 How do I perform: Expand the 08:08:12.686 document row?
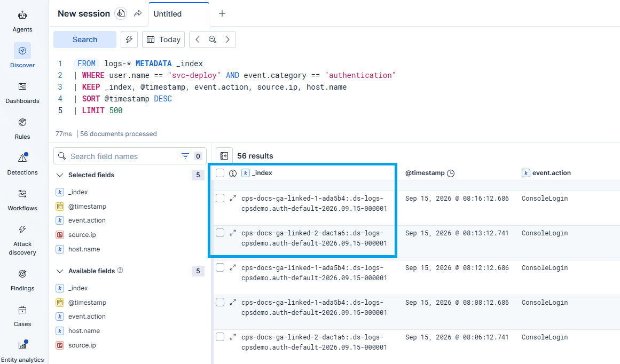[x=233, y=302]
